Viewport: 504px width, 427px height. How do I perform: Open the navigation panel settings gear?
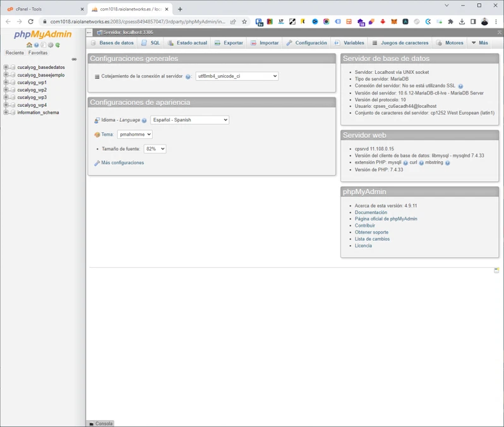pyautogui.click(x=51, y=45)
